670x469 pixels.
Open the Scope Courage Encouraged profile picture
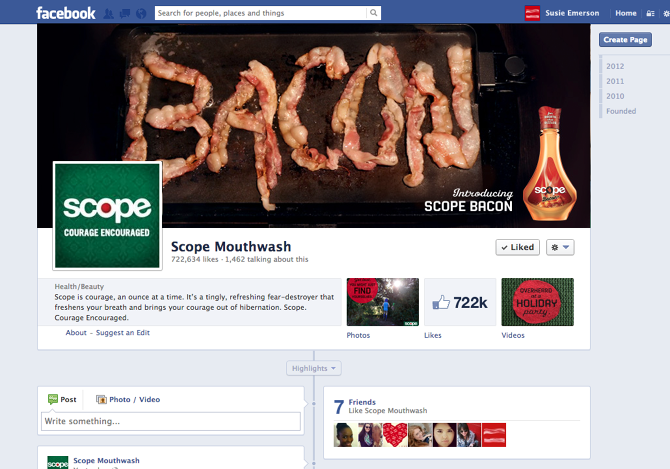click(107, 216)
